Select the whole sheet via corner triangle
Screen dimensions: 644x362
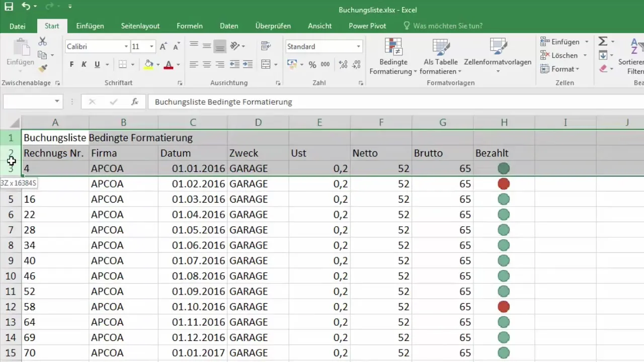click(x=14, y=122)
